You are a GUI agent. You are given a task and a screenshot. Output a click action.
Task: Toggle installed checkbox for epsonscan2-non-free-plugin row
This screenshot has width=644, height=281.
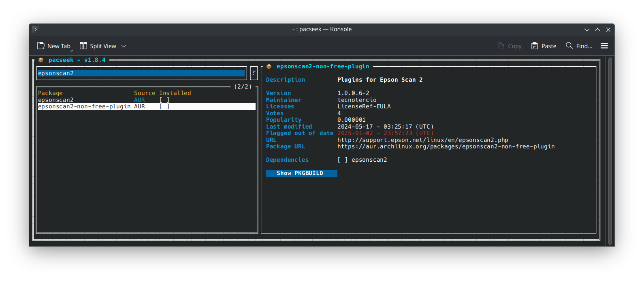coord(164,106)
